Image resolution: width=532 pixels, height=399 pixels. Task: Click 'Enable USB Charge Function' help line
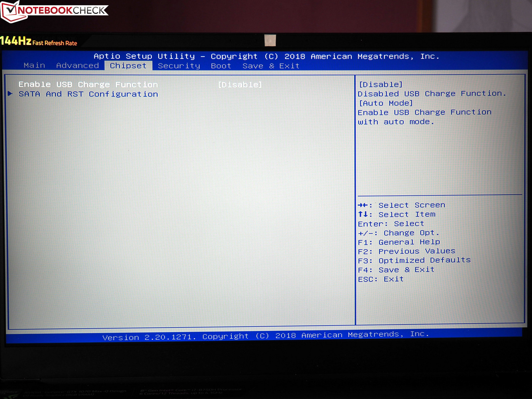coord(425,112)
